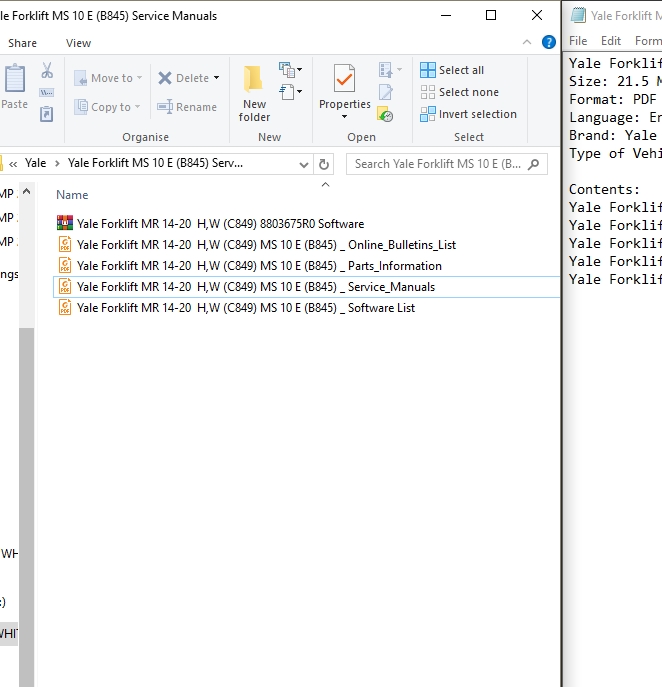Screen dimensions: 662x687
Task: Click the Rename button
Action: pos(187,107)
